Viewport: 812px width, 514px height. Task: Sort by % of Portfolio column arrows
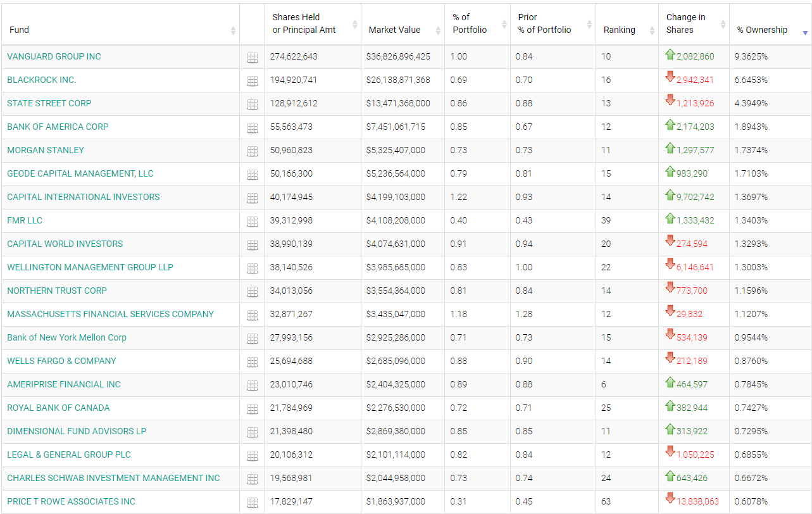coord(504,24)
